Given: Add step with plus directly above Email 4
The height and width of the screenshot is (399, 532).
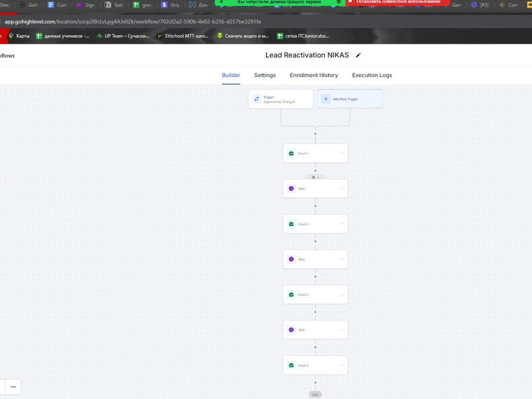Looking at the screenshot, I should [315, 347].
